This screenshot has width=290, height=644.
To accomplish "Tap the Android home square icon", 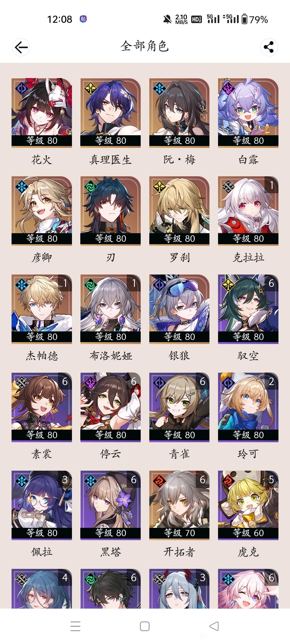I will [x=145, y=626].
